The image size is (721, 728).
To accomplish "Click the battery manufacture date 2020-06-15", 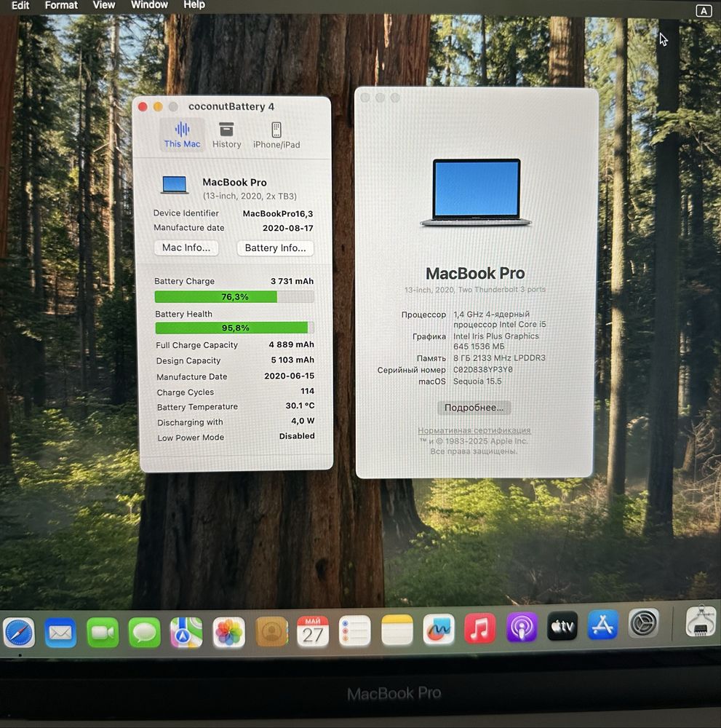I will (289, 376).
